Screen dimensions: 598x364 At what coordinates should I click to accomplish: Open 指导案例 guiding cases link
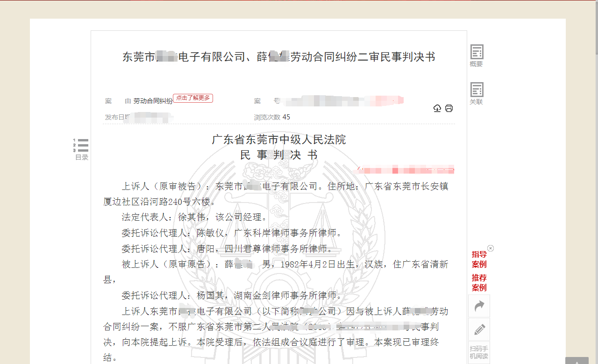(479, 259)
